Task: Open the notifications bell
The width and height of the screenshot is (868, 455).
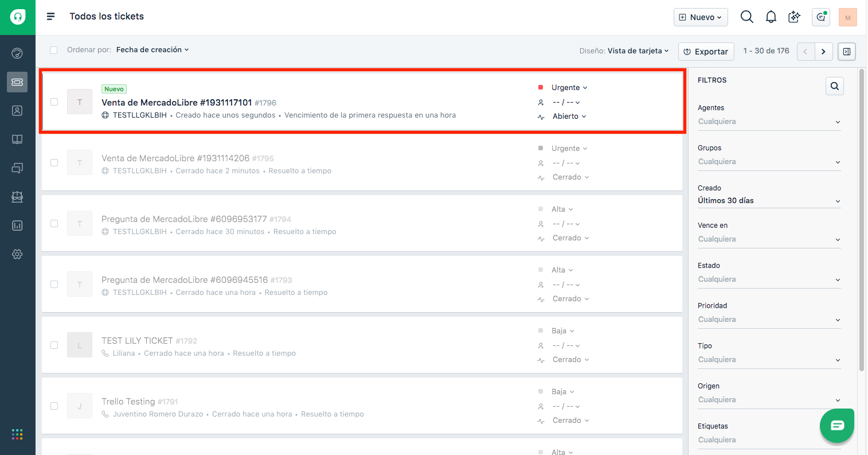Action: [771, 17]
